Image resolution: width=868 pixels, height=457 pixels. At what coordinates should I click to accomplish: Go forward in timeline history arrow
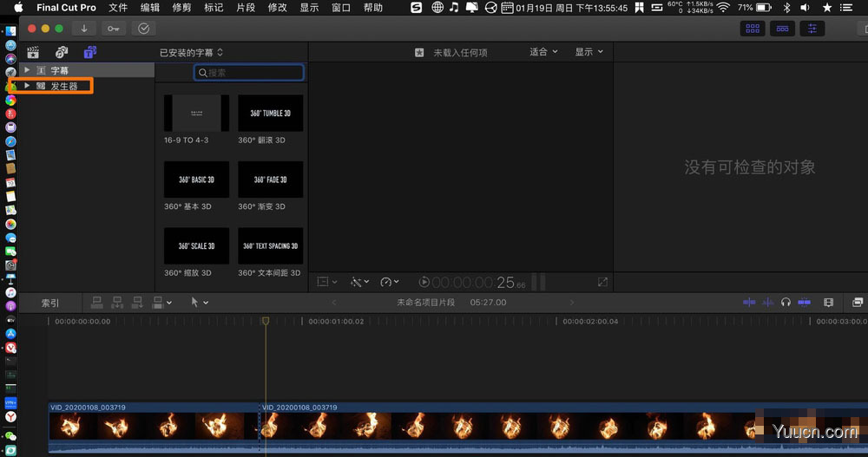572,302
